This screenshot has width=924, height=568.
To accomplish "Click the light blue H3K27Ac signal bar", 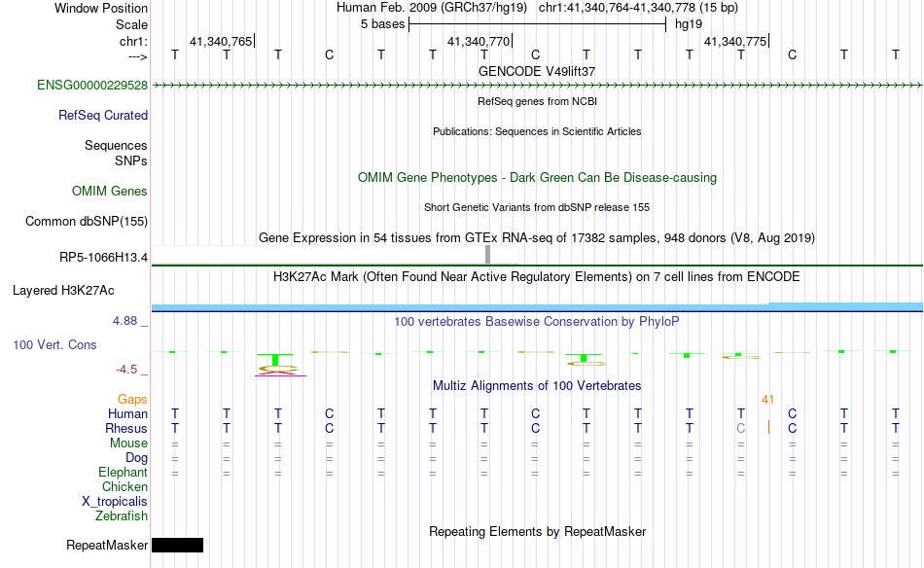I will [x=538, y=307].
